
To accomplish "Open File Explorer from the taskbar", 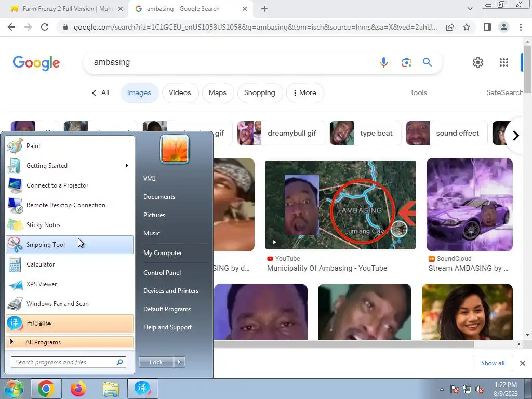I will point(111,389).
